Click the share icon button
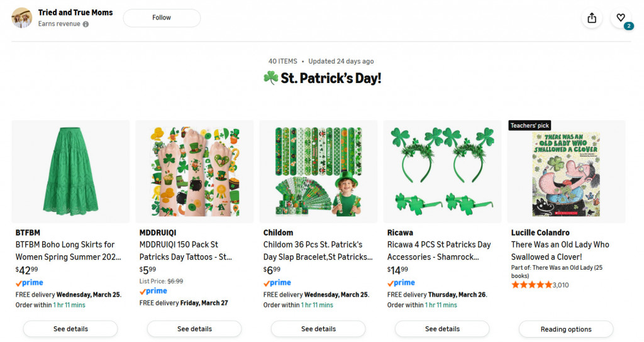This screenshot has width=644, height=342. pyautogui.click(x=592, y=18)
